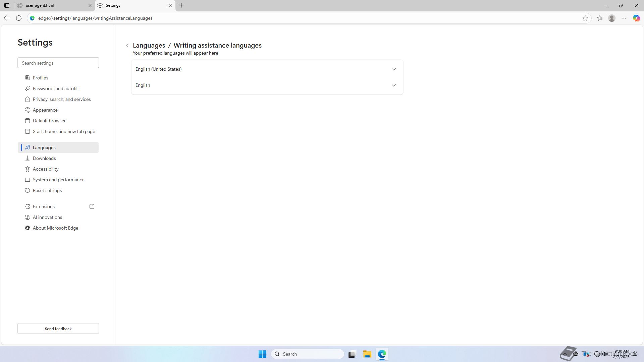Return to Languages via back chevron
Viewport: 644px width, 362px height.
[127, 45]
